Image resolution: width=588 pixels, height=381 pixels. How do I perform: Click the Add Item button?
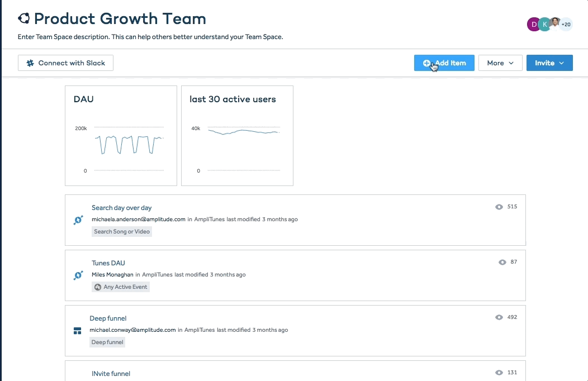click(444, 63)
